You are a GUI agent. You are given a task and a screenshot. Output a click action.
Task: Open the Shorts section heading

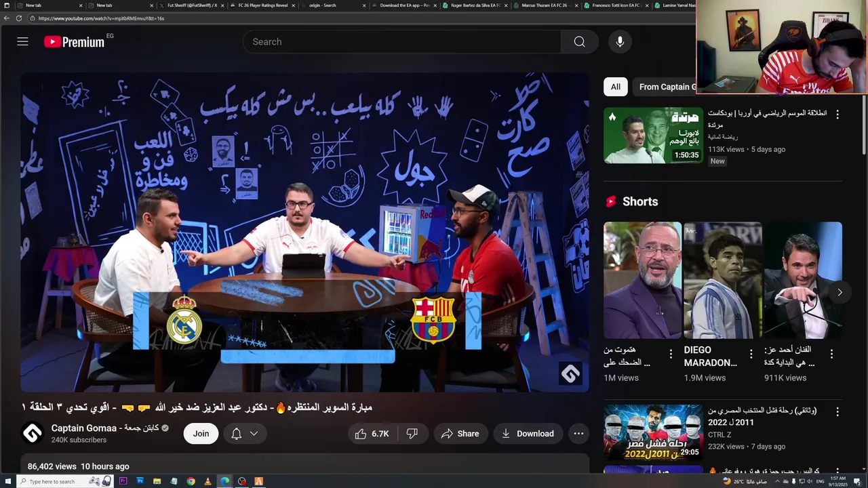pos(640,201)
